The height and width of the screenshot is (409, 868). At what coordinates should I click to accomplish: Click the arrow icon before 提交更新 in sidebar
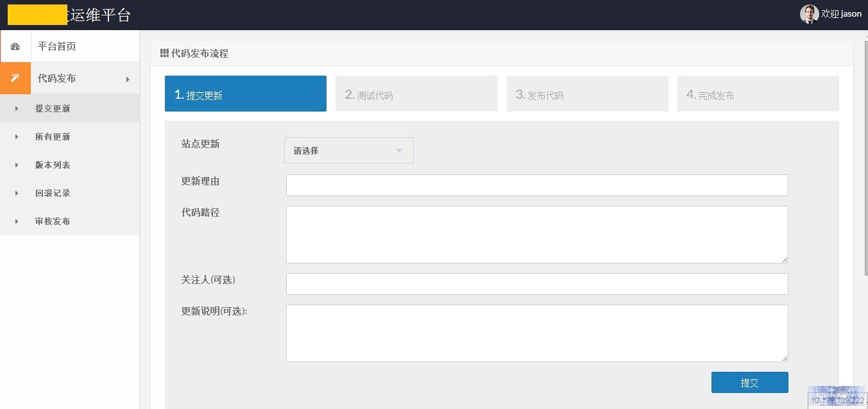pos(17,108)
